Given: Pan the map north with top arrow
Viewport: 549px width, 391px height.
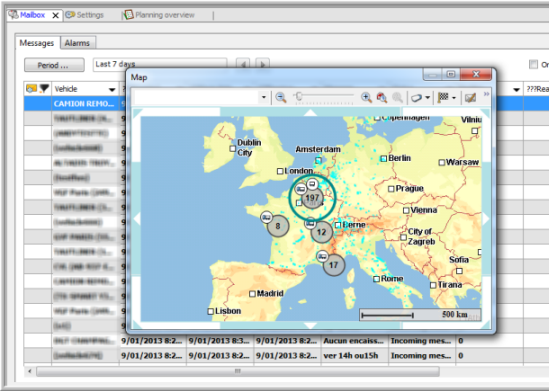Looking at the screenshot, I should (x=310, y=112).
